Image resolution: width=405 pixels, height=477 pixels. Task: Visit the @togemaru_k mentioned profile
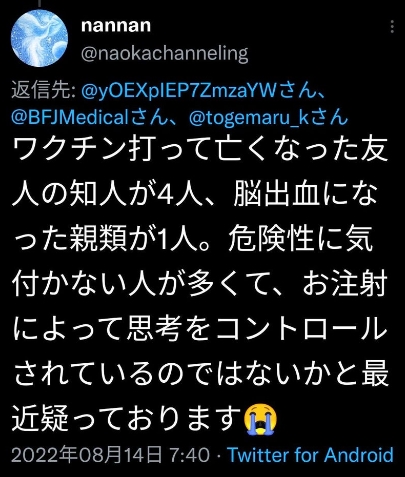tap(249, 117)
